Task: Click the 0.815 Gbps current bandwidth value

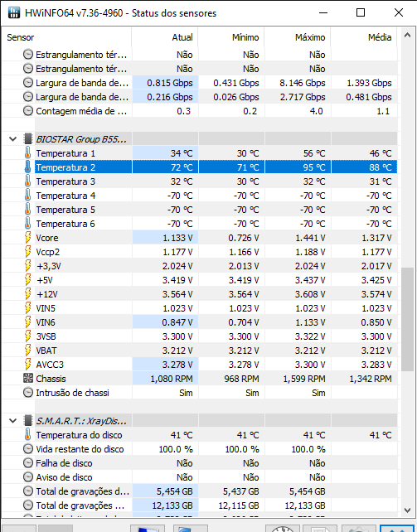Action: click(x=170, y=83)
